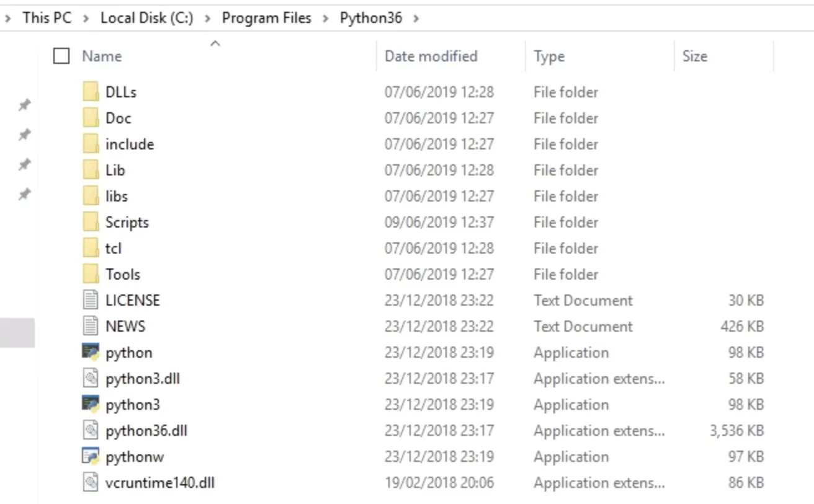Expand the chevron after Program Files breadcrumb

pos(326,18)
